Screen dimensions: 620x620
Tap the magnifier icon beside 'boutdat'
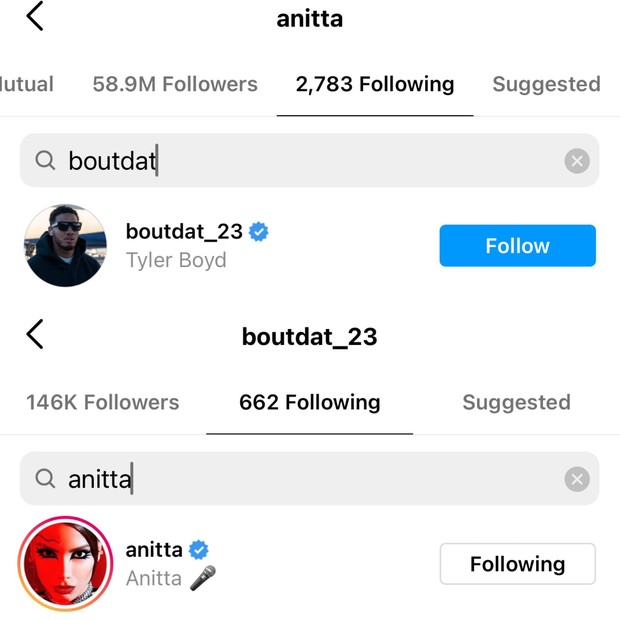click(45, 161)
